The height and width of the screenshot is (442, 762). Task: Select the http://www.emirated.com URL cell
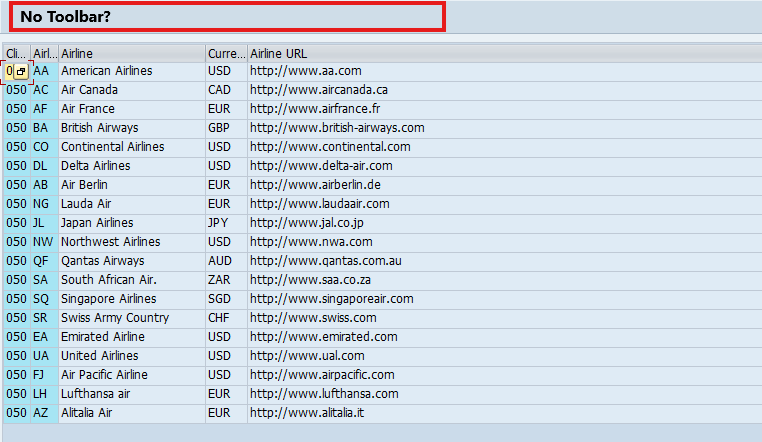point(504,337)
